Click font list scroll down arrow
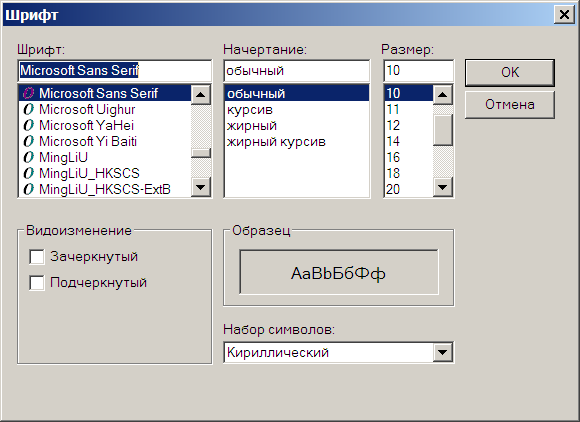Viewport: 580px width, 422px height. pyautogui.click(x=200, y=187)
